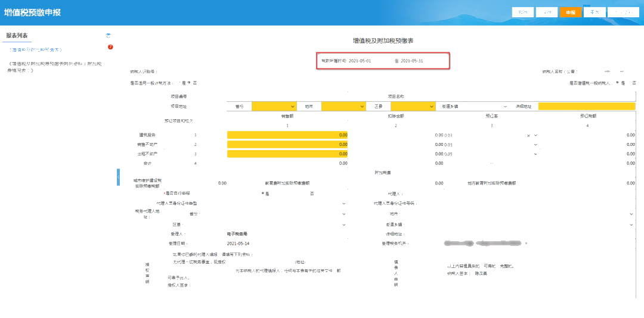Viewport: 644px width, 318px height.
Task: Click the 城市维护建设税实际预缴税额 value
Action: [x=222, y=183]
